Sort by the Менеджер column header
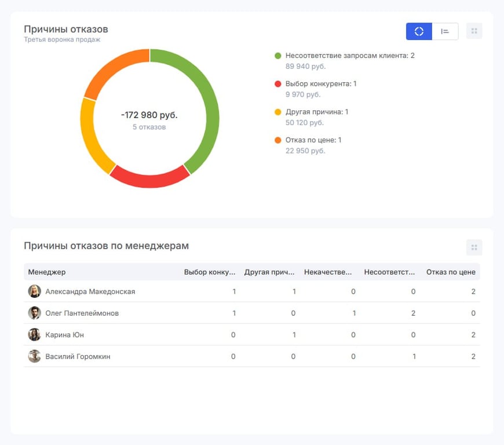The width and height of the screenshot is (504, 445). coord(47,272)
